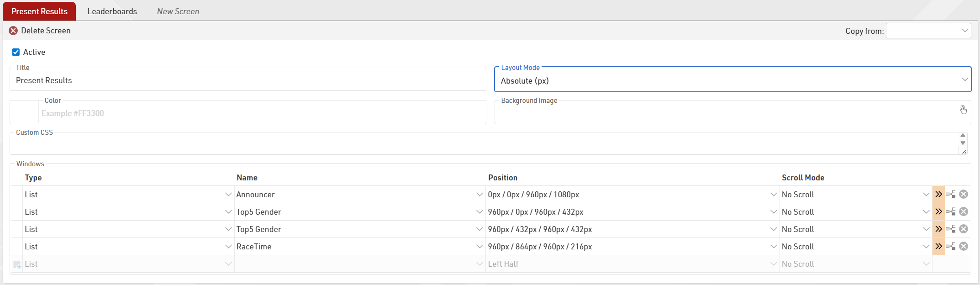Screen dimensions: 980x285
Task: Switch to the Leaderboards tab
Action: 112,11
